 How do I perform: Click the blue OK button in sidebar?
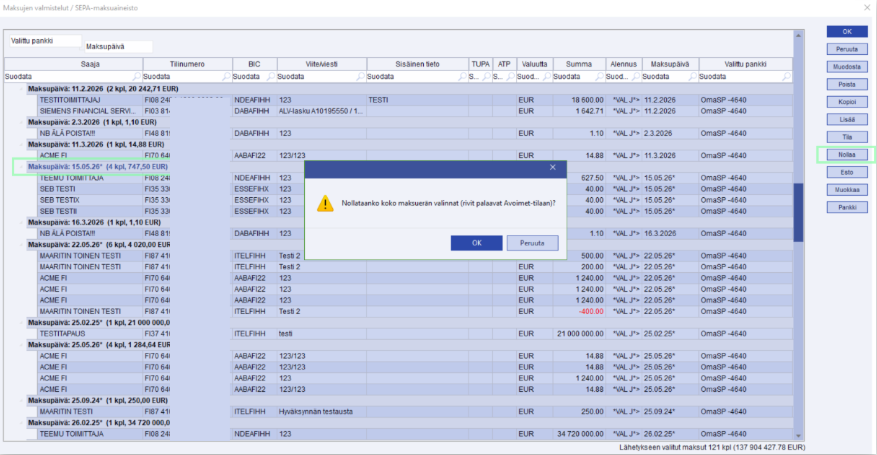click(847, 32)
